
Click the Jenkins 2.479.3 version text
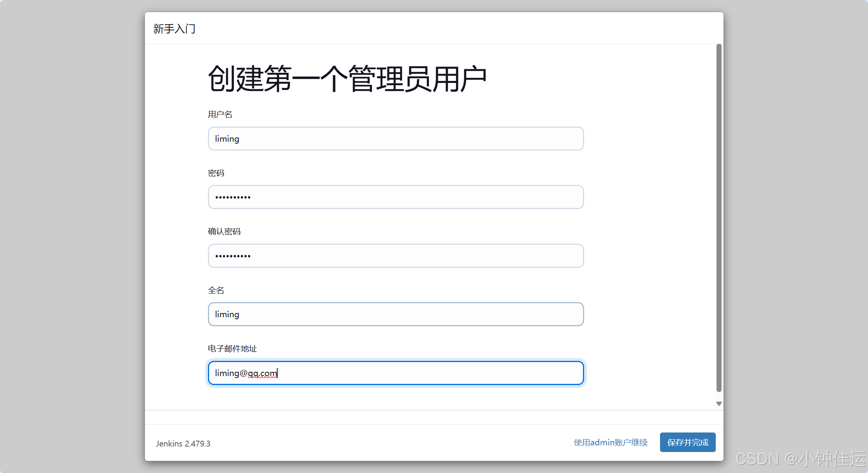[x=183, y=444]
